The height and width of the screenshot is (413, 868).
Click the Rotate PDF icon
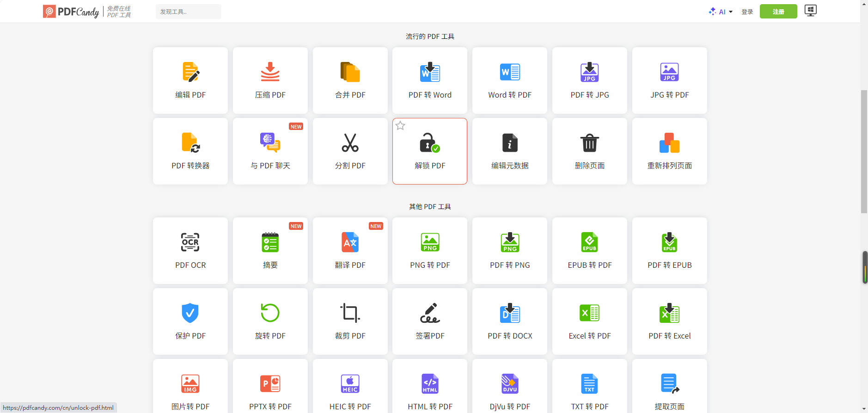coord(270,313)
